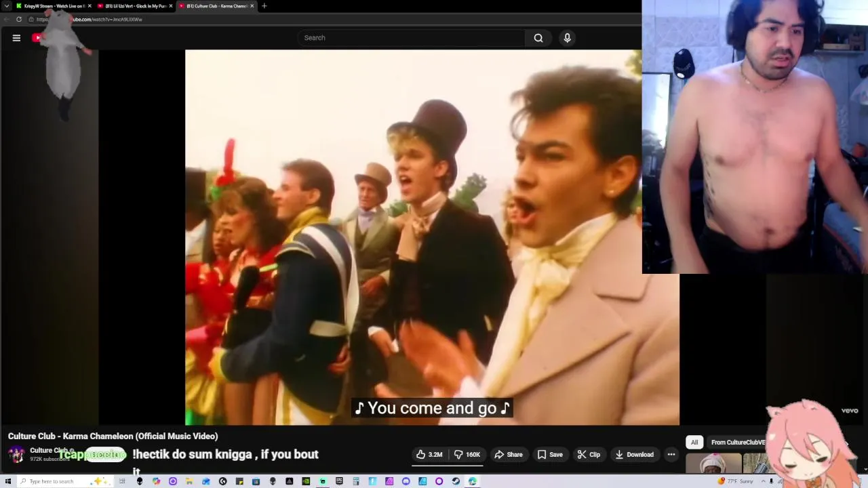Open the Windows Start menu
868x488 pixels.
[7, 481]
